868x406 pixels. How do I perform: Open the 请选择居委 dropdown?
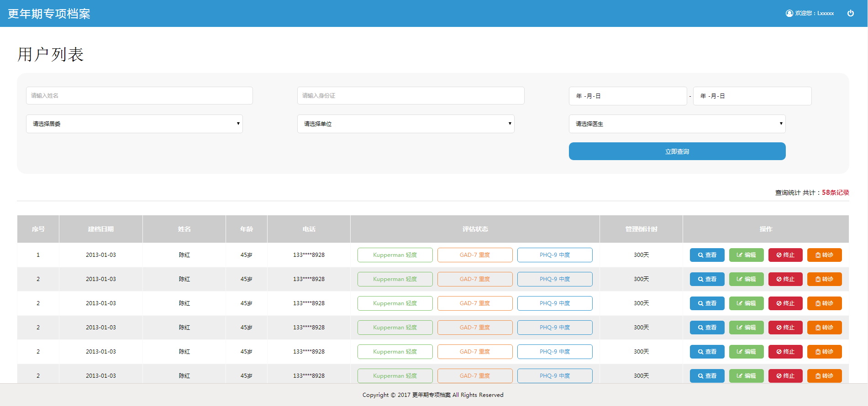134,124
